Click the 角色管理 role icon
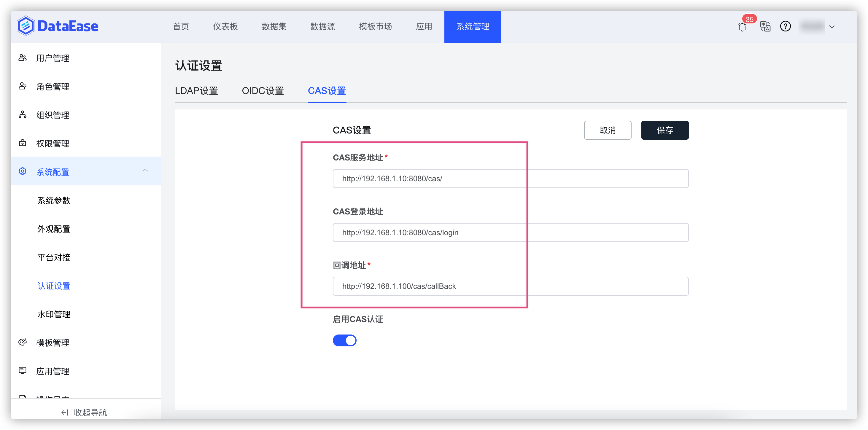This screenshot has width=868, height=430. [22, 86]
